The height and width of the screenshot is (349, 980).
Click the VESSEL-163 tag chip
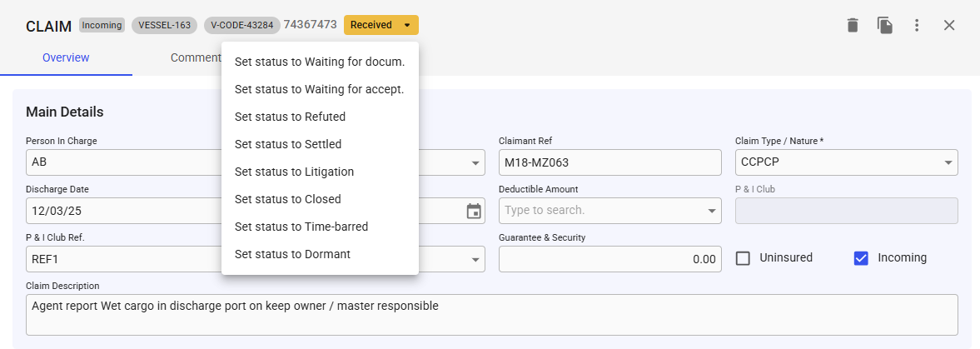click(x=164, y=25)
